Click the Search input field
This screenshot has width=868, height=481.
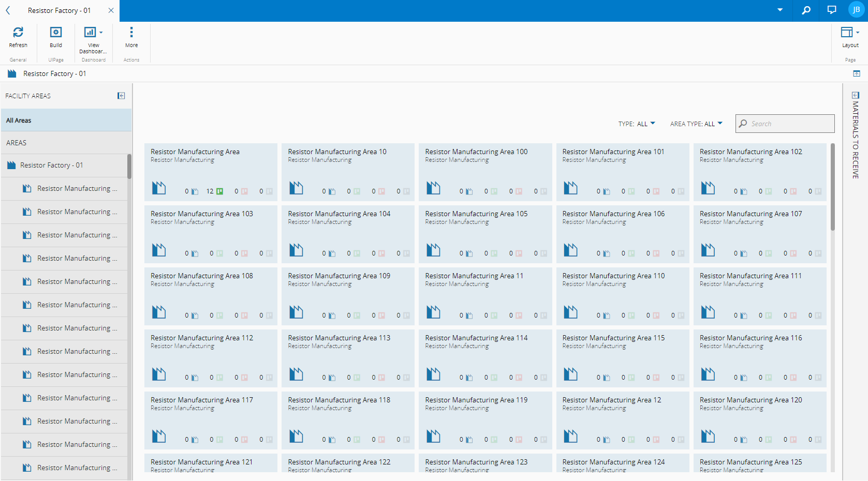pyautogui.click(x=789, y=124)
